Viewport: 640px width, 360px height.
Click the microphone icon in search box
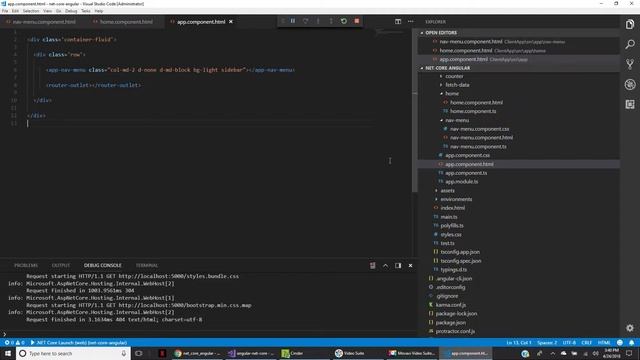124,353
